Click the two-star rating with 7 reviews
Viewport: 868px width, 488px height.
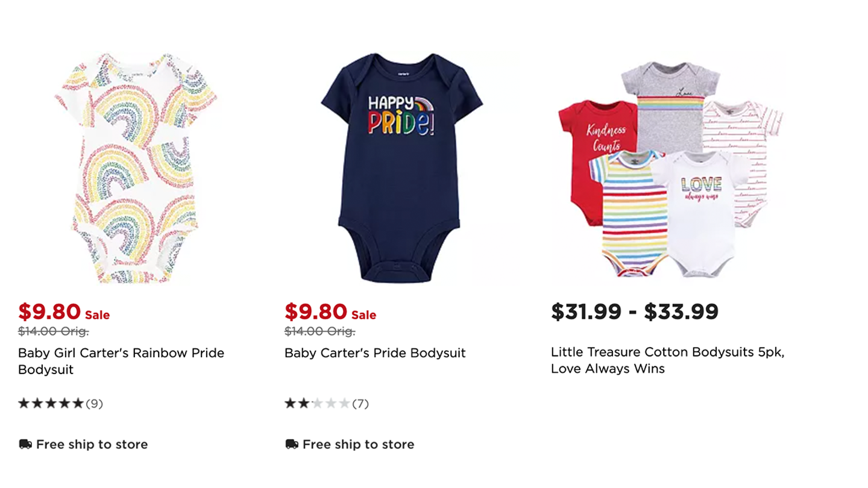[326, 404]
